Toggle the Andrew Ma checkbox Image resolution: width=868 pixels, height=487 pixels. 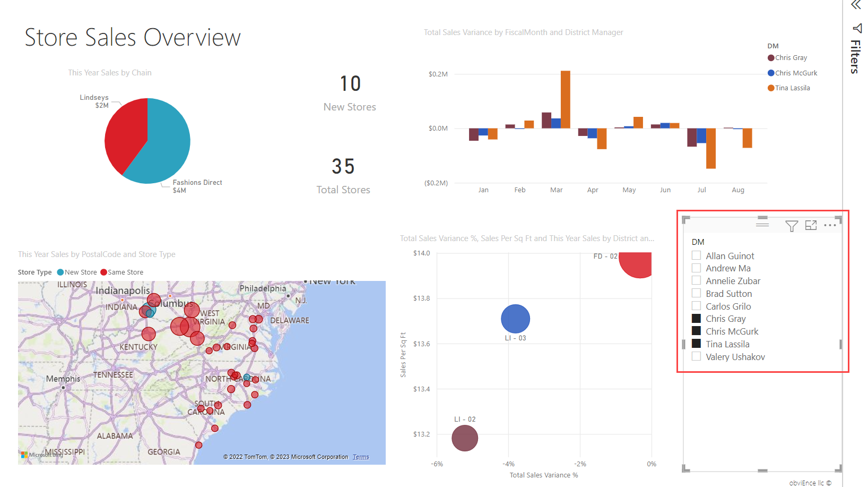[697, 268]
